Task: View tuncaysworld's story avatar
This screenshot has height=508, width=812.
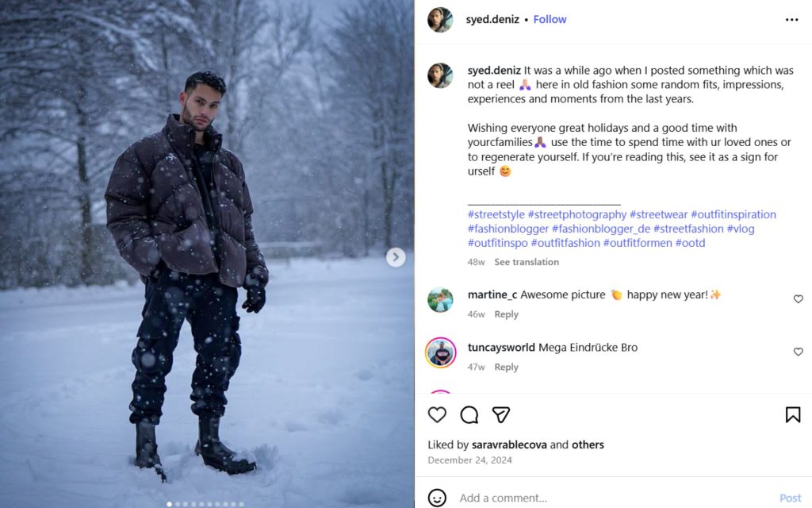Action: tap(440, 352)
